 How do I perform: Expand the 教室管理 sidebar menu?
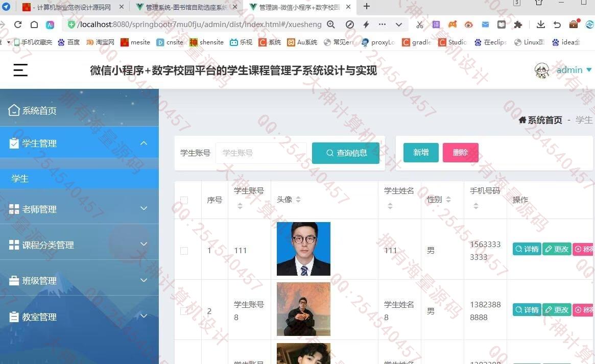[79, 316]
